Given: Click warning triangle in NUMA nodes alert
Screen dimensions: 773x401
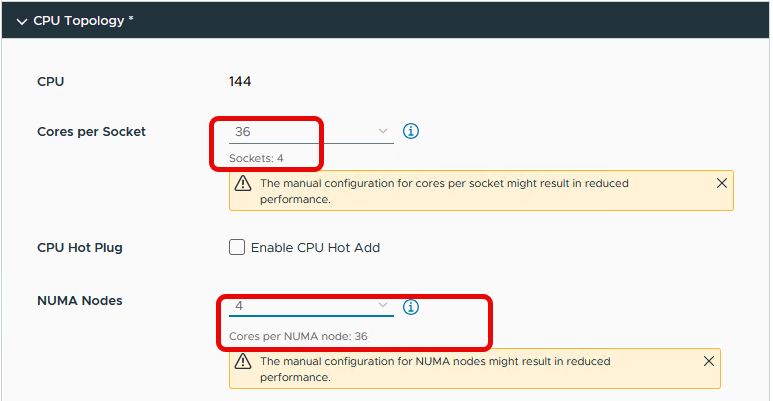Looking at the screenshot, I should click(x=242, y=362).
